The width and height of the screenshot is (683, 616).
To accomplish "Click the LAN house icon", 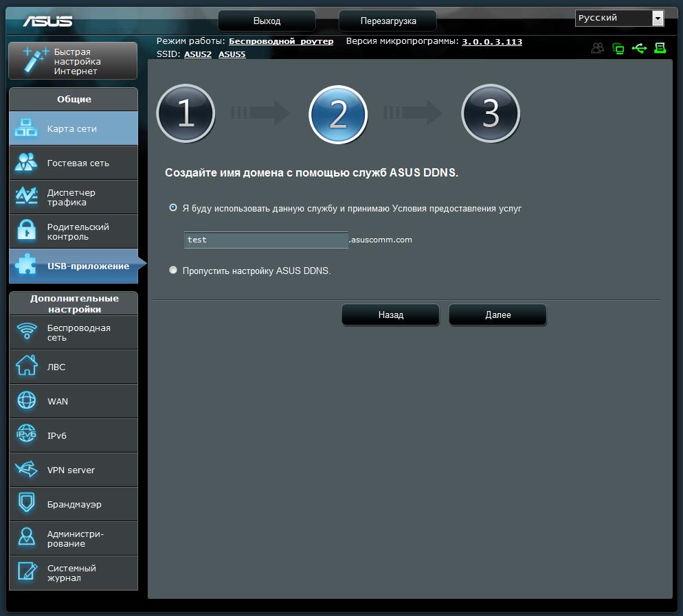I will click(27, 365).
